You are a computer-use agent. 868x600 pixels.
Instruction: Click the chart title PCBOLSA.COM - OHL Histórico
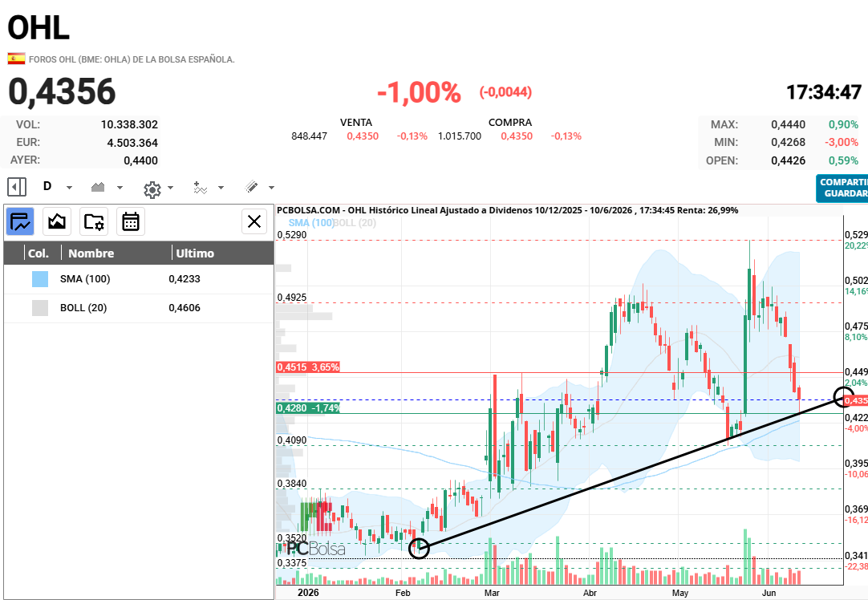coord(507,210)
